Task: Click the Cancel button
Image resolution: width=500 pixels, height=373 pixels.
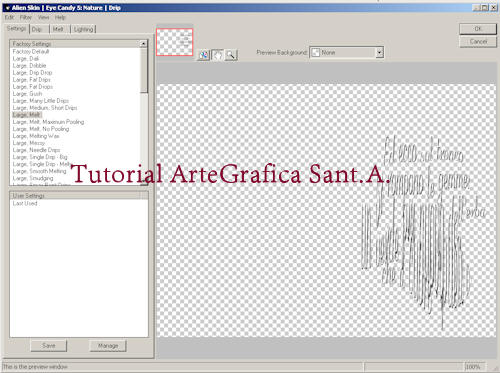Action: (x=478, y=42)
